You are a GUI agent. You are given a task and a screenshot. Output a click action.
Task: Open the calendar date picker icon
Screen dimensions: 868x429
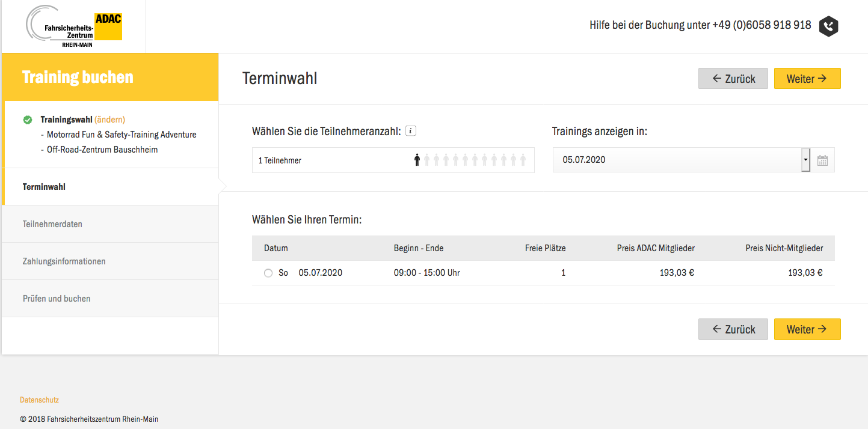[x=822, y=160]
